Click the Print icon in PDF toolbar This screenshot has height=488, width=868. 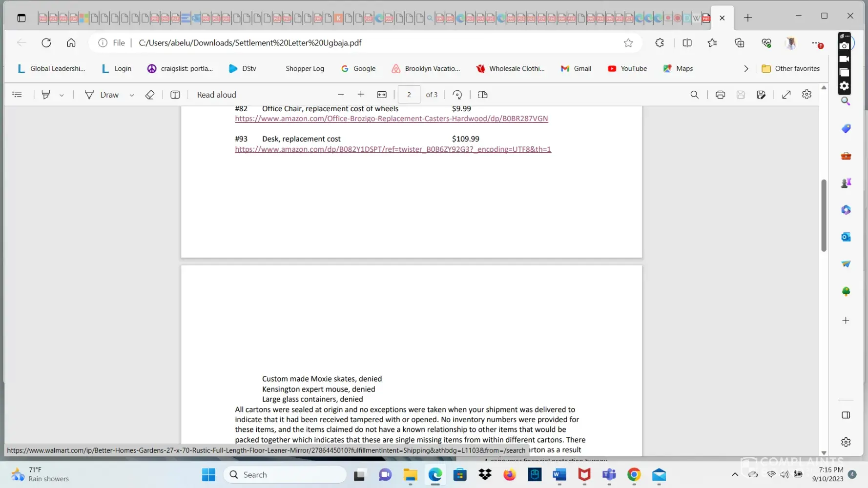720,95
